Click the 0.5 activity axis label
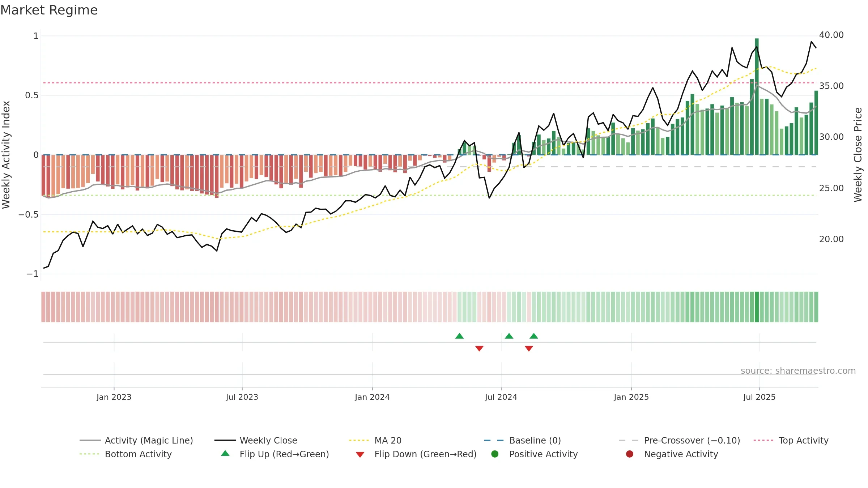 (x=31, y=95)
